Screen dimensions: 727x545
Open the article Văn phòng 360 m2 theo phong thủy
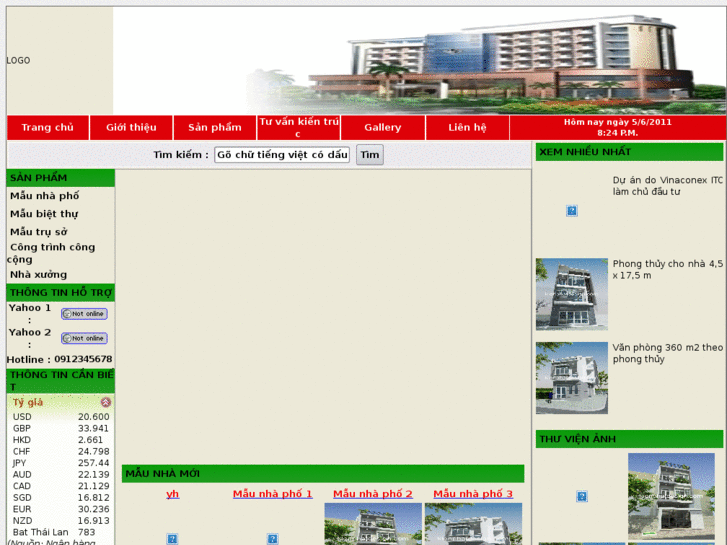point(668,353)
